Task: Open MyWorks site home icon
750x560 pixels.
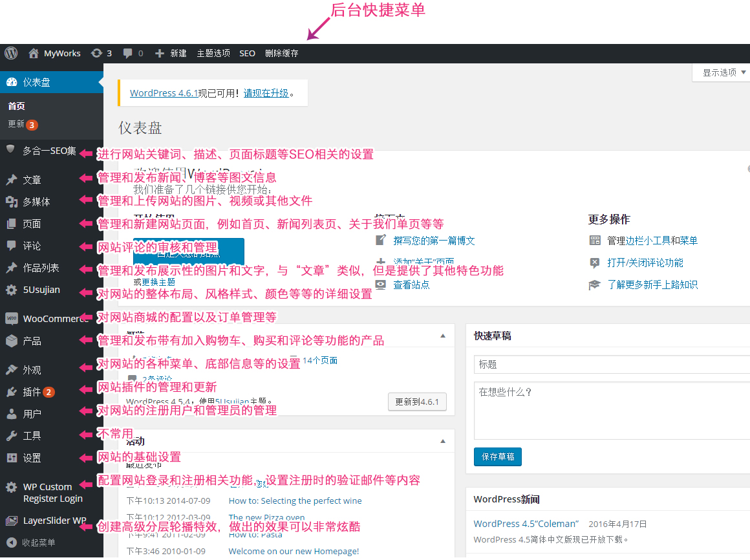Action: (34, 53)
